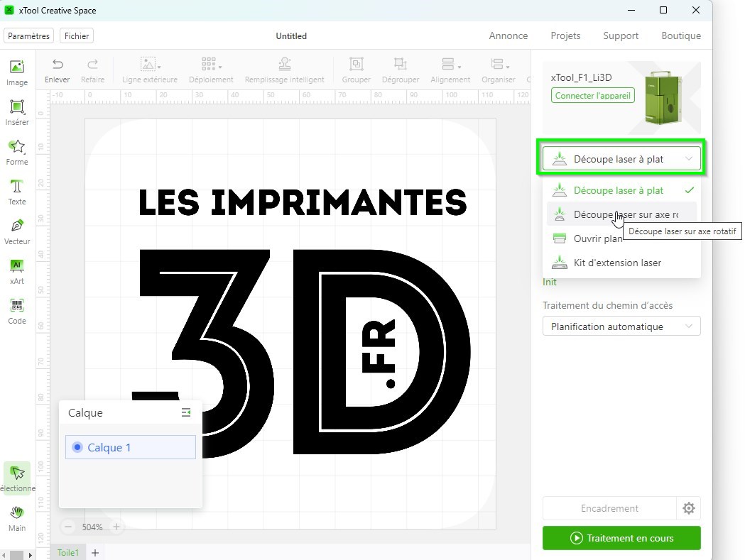Select the Insérer tool

point(17,113)
